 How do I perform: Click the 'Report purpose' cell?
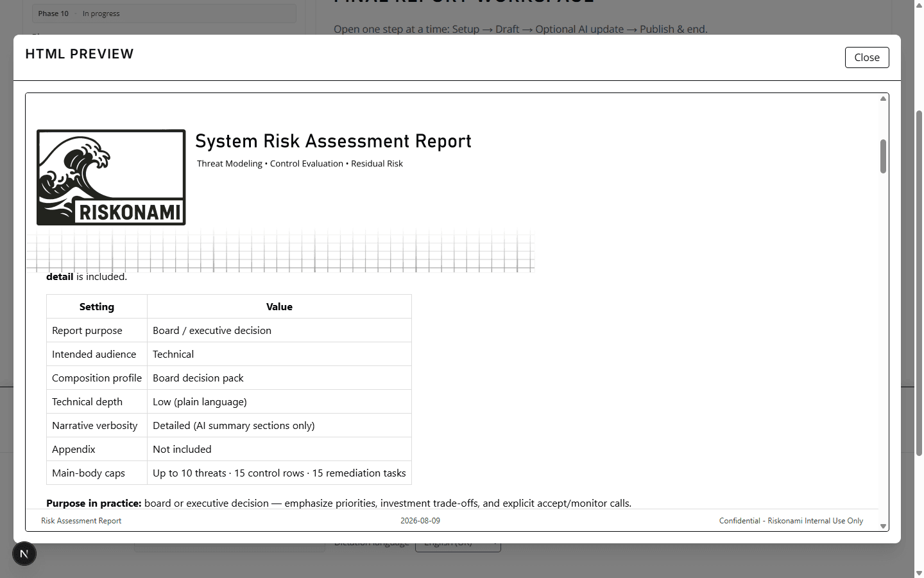(97, 331)
